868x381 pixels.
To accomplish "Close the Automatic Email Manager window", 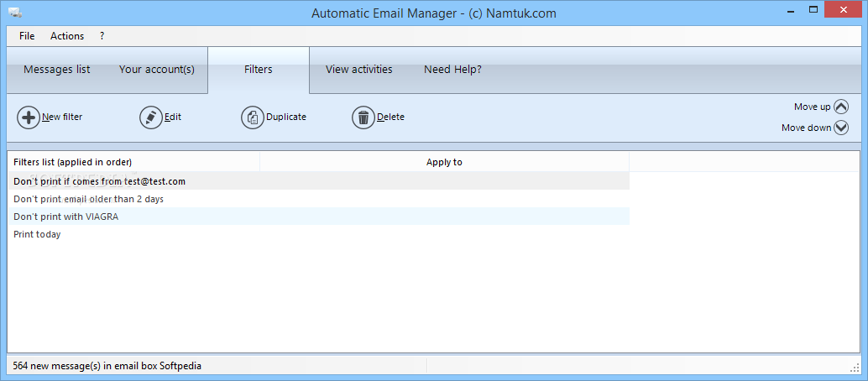I will 844,9.
